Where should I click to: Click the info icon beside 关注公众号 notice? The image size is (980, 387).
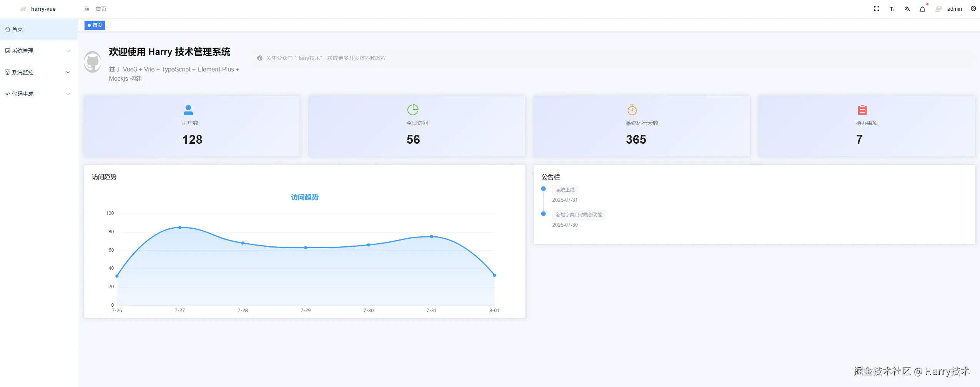pyautogui.click(x=260, y=58)
